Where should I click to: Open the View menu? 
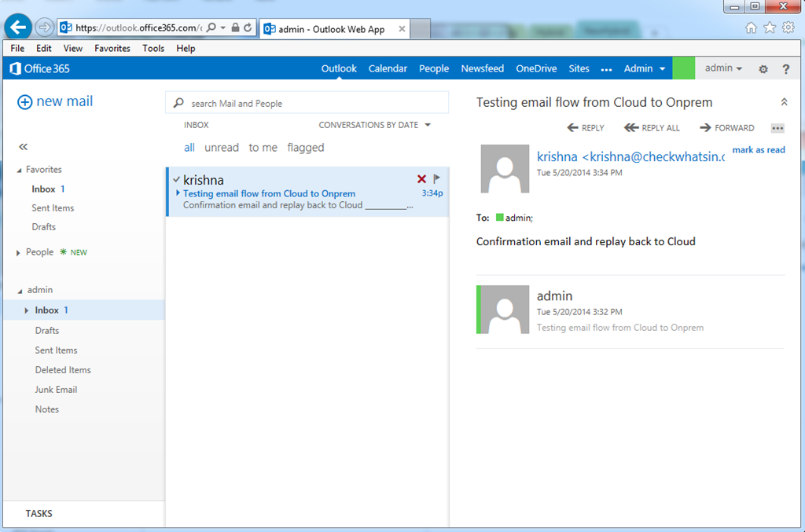coord(73,48)
